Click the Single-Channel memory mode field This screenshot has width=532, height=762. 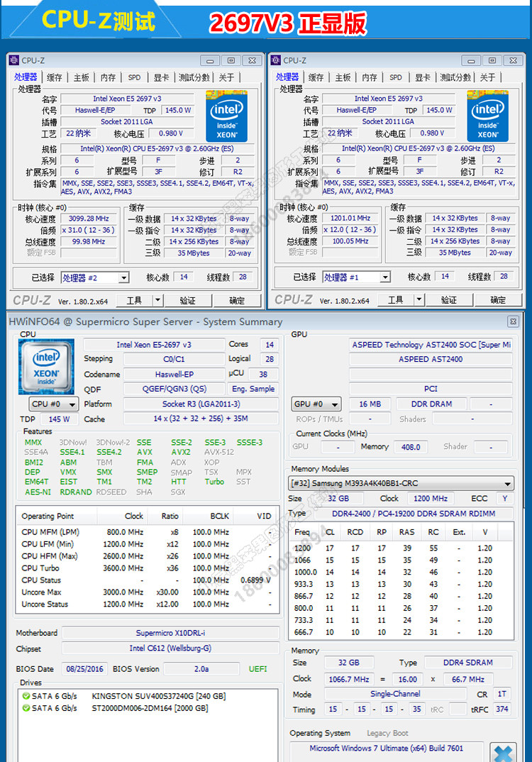(x=395, y=694)
